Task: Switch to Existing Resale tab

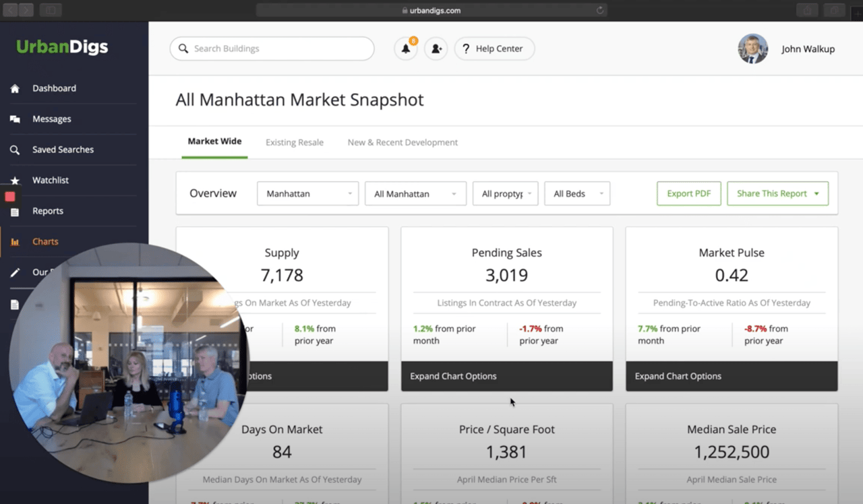Action: (295, 142)
